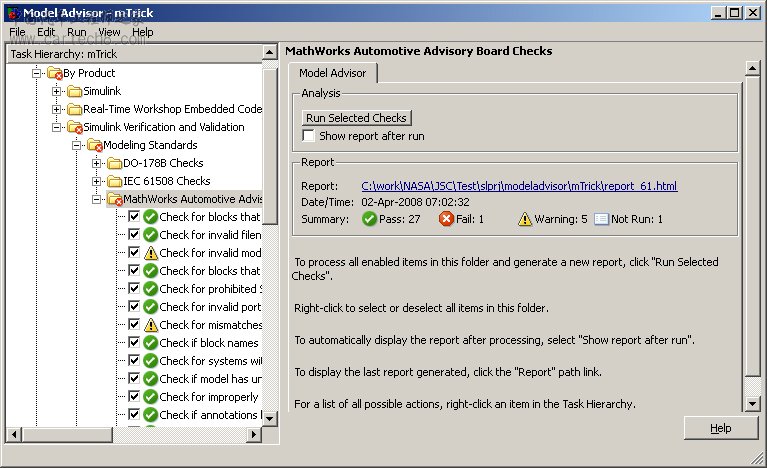Viewport: 767px width, 468px height.
Task: Uncheck 'Check for invalid filen' checkbox
Action: point(134,234)
